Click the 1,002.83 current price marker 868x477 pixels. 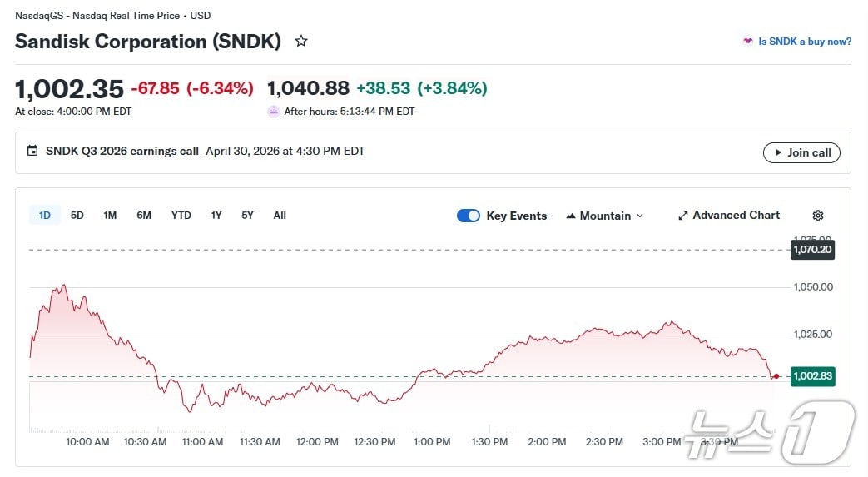coord(812,376)
